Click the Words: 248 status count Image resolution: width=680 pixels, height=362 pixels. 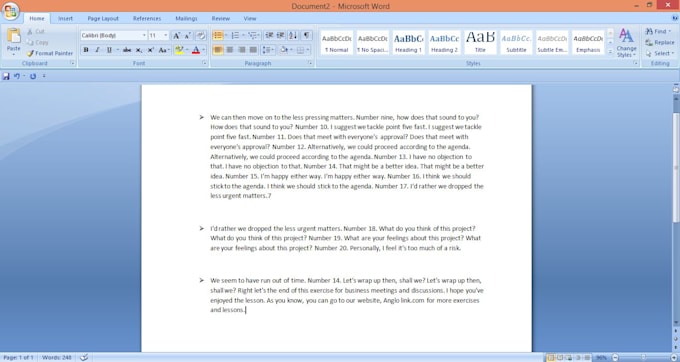pyautogui.click(x=57, y=358)
